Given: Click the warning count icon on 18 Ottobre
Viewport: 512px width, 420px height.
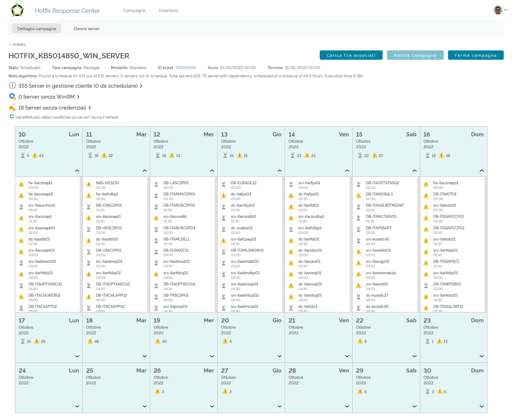Looking at the screenshot, I should pyautogui.click(x=90, y=341).
